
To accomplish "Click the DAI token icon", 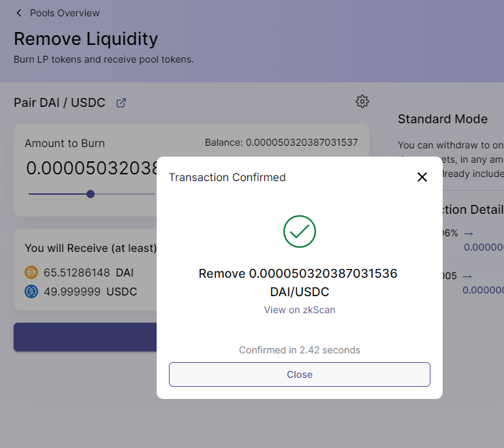I will point(31,272).
